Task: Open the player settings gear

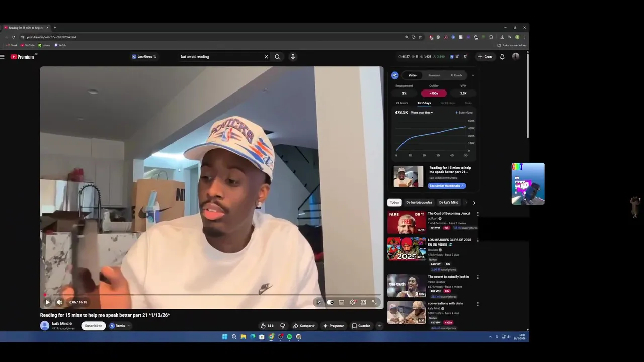Action: tap(353, 302)
